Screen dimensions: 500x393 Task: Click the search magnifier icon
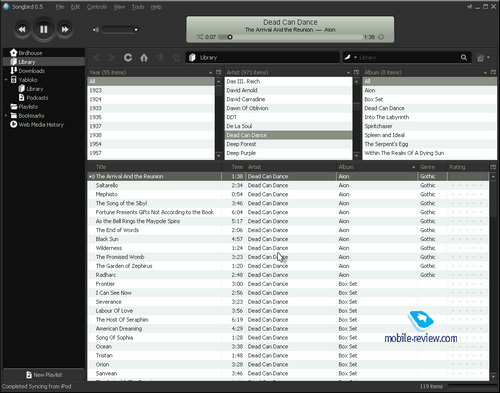[x=464, y=57]
